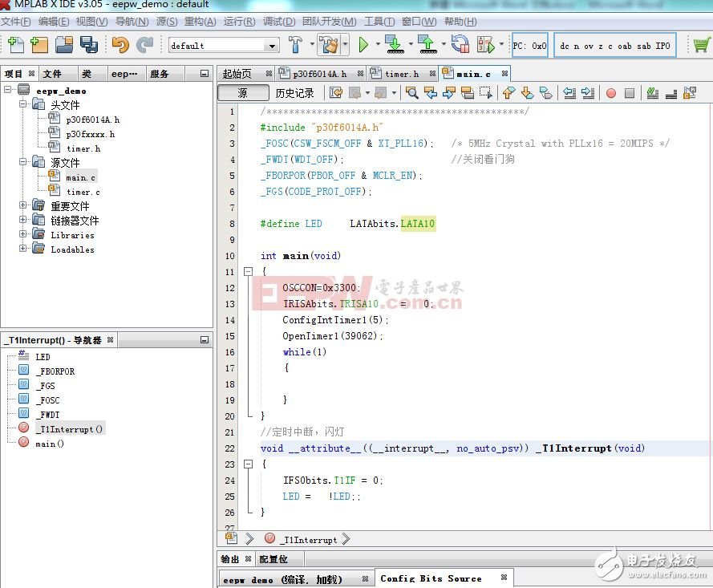Toggle the 源 source view button

click(x=242, y=93)
